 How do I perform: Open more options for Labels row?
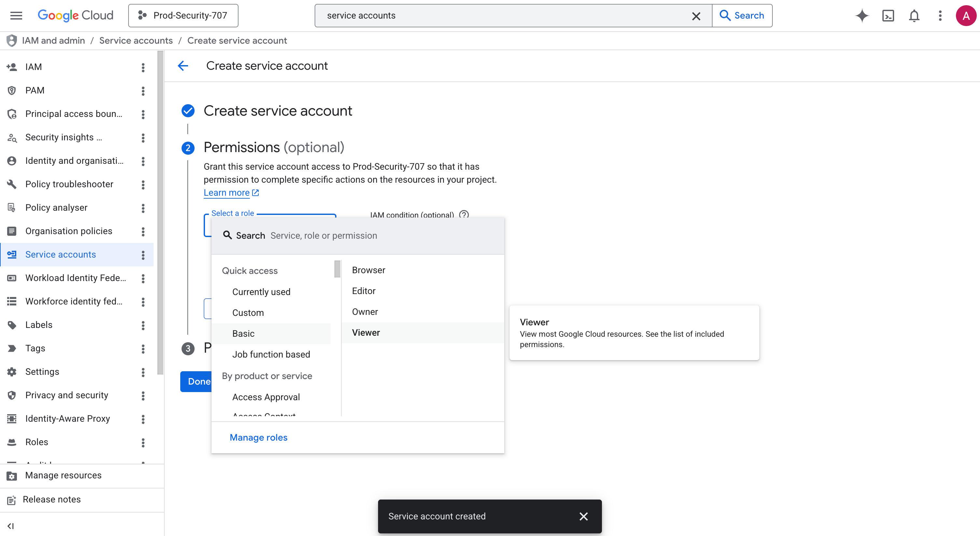click(x=143, y=326)
